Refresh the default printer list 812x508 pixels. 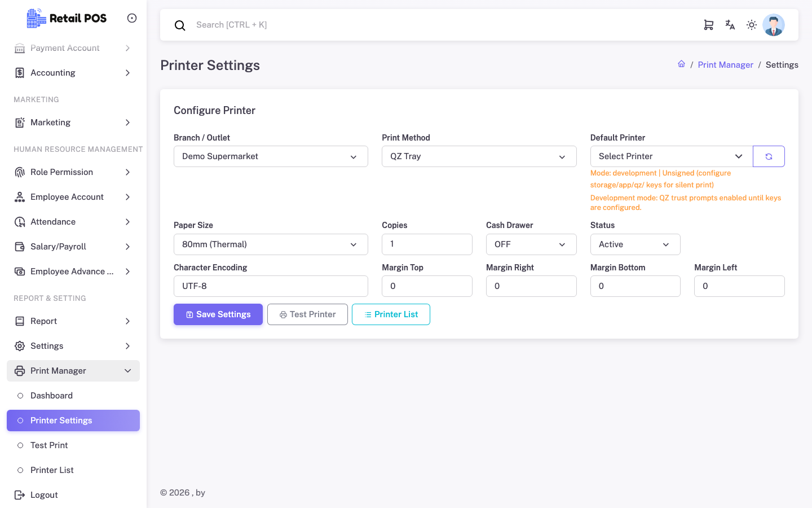[x=769, y=156]
